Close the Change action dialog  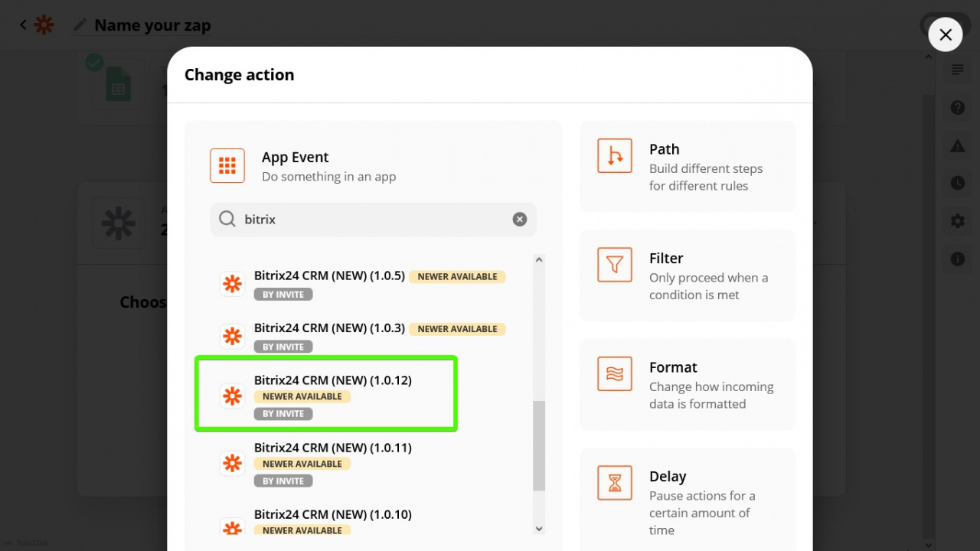945,34
